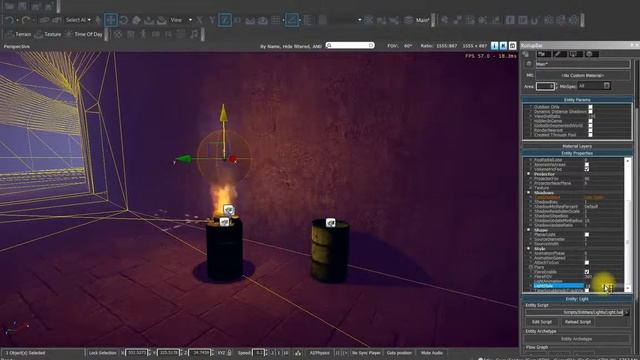Constrain movement to the Y axis
This screenshot has height=360, width=640.
pos(212,20)
